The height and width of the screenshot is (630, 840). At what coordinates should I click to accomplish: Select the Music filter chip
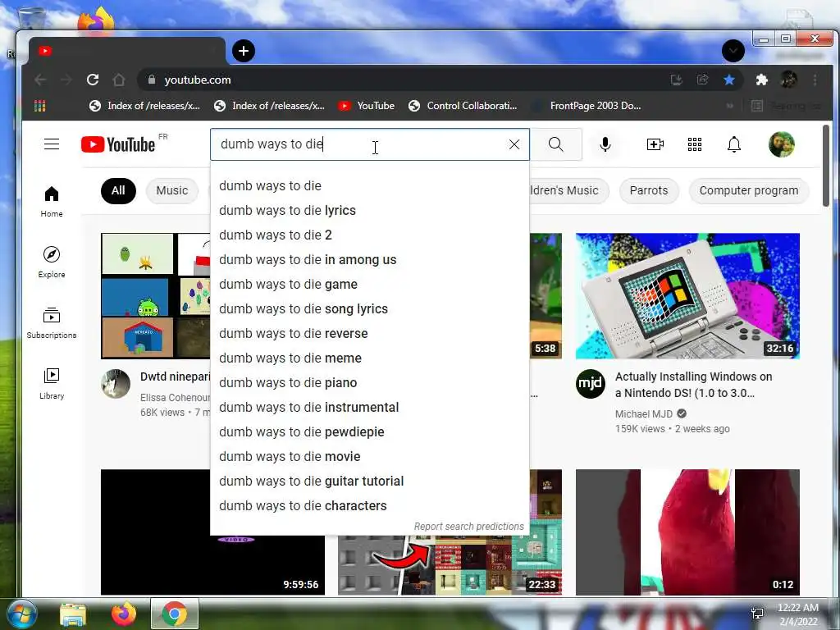pyautogui.click(x=172, y=190)
